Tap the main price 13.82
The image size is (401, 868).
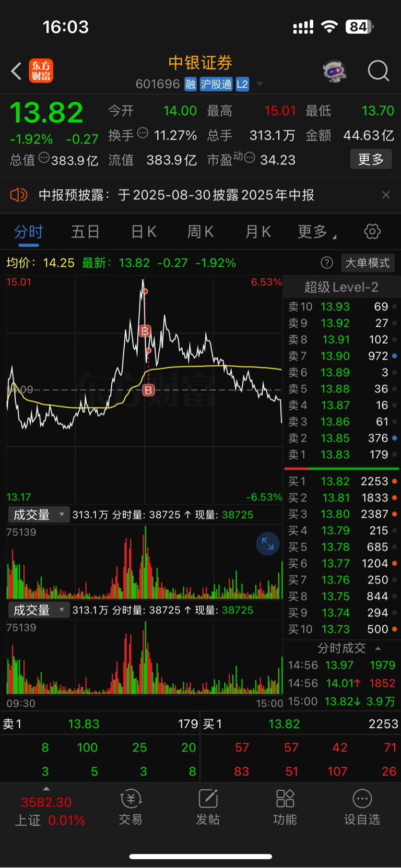(x=46, y=112)
